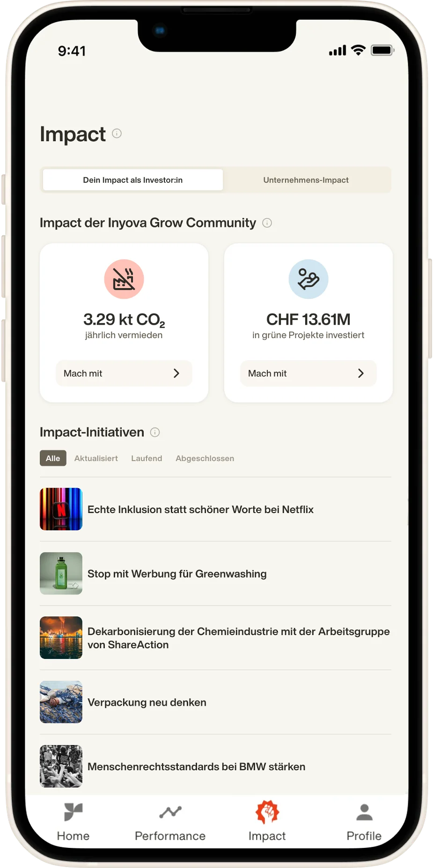Image resolution: width=433 pixels, height=868 pixels.
Task: Show Abgeschlossen initiatives
Action: [205, 458]
